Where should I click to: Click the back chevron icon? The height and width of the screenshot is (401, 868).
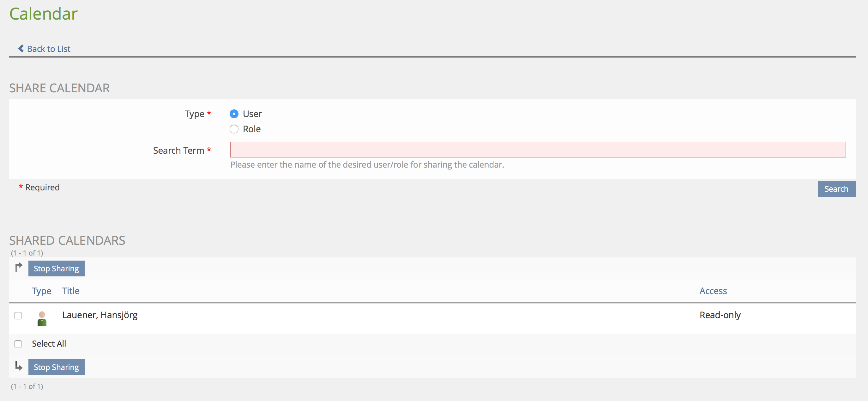(x=21, y=49)
